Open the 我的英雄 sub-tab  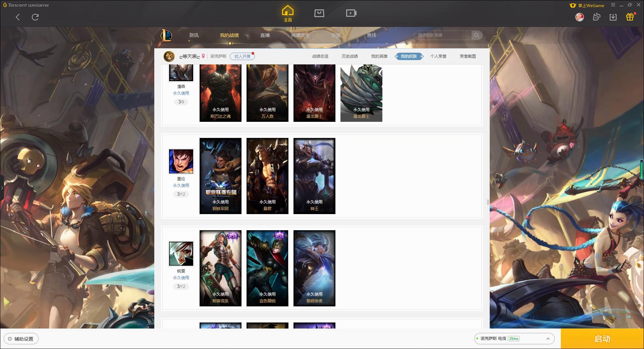(x=379, y=56)
